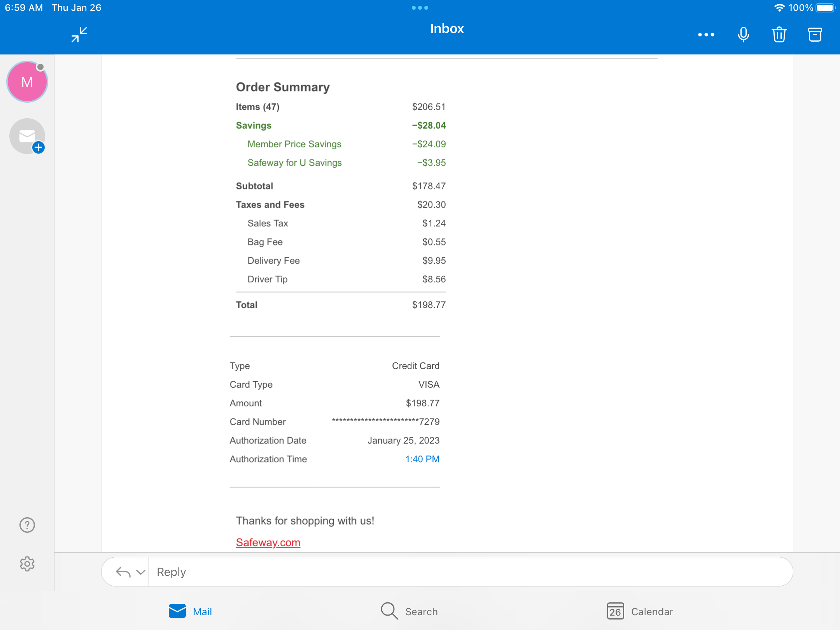Add a new mail account
The width and height of the screenshot is (840, 630).
[x=27, y=136]
